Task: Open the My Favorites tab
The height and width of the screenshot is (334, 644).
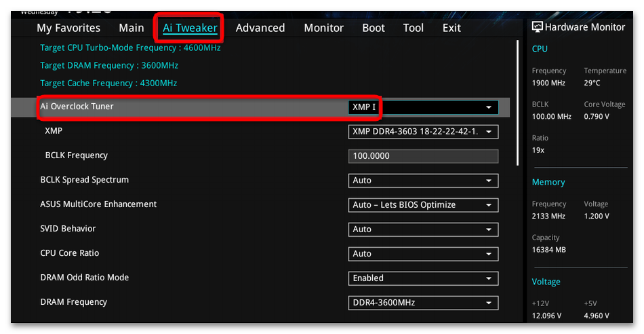Action: (68, 28)
